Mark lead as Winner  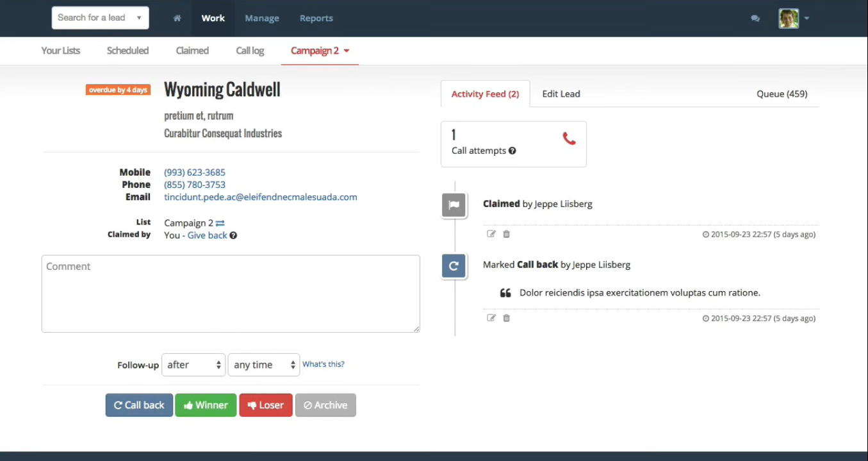tap(206, 405)
